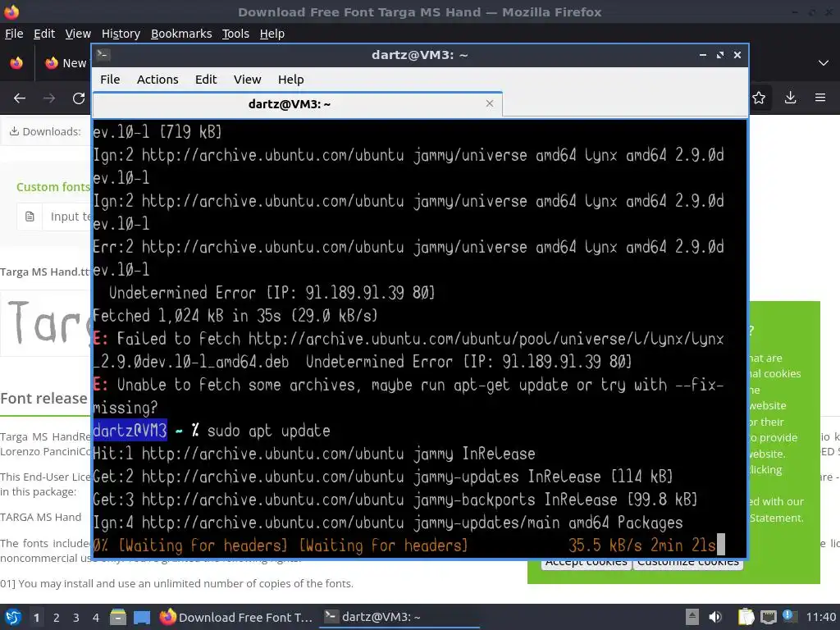Click the Accept cookies button
840x630 pixels.
point(586,562)
